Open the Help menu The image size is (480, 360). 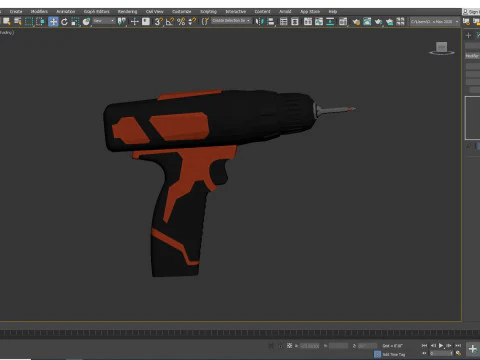pos(333,11)
